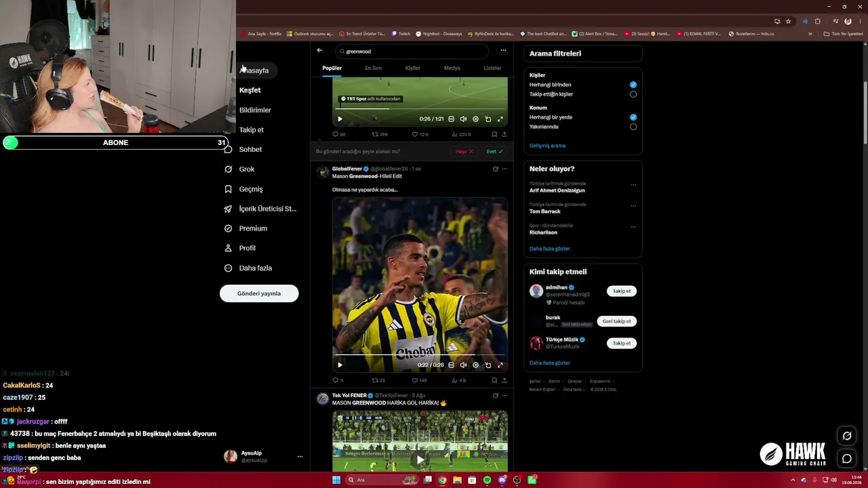Open fullscreen for the Greenwood edit video
This screenshot has height=488, width=868.
(x=500, y=365)
